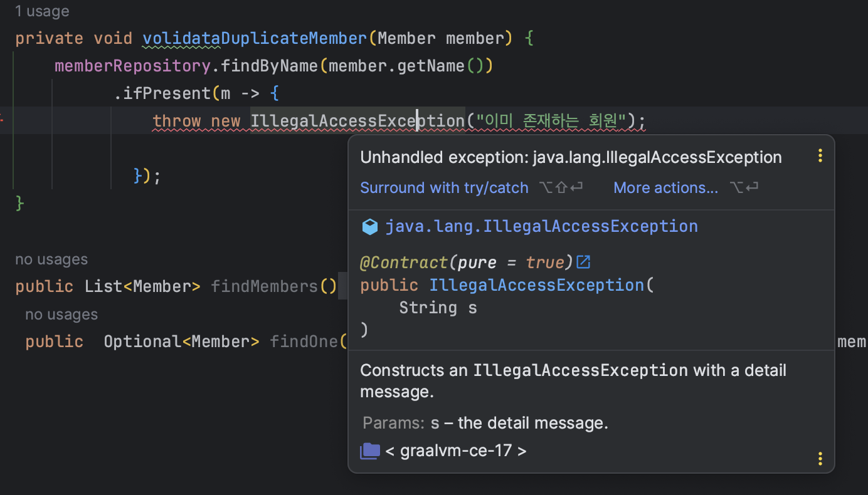Click 'no usages' hint above findOne
868x495 pixels.
[x=61, y=315]
